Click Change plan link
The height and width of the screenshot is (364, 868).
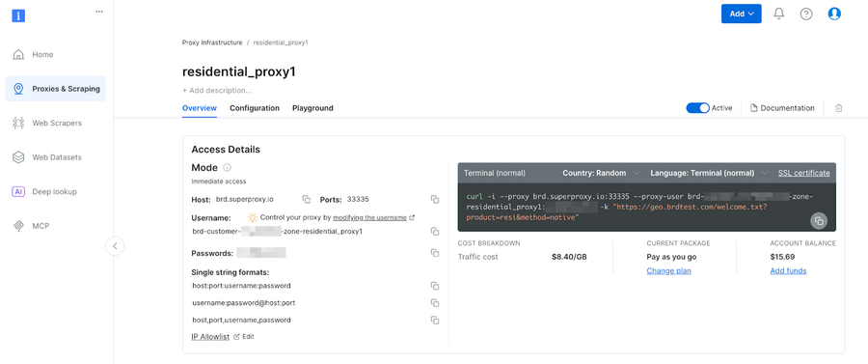[x=668, y=271]
